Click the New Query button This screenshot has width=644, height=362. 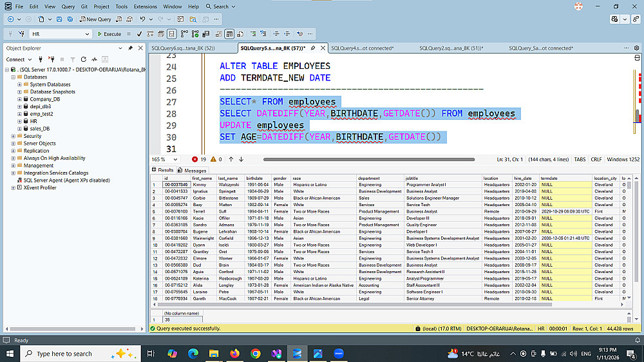(96, 19)
